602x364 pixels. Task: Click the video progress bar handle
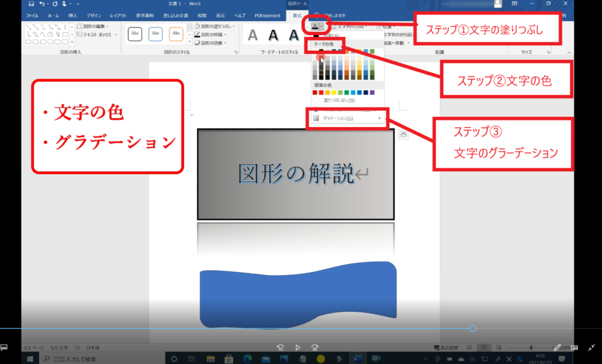(x=473, y=328)
